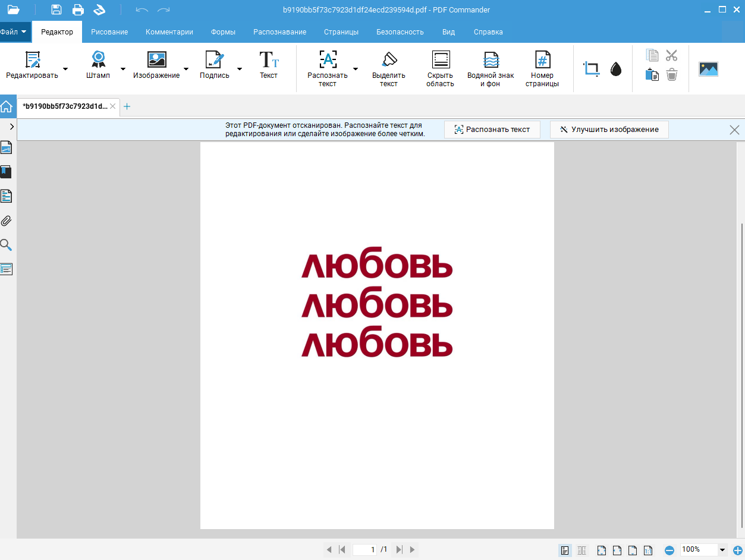745x560 pixels.
Task: Toggle two-page view mode
Action: 581,550
